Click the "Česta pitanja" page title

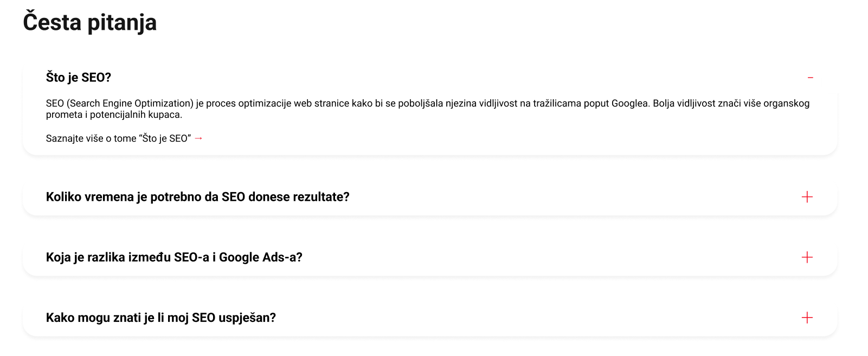click(x=89, y=22)
